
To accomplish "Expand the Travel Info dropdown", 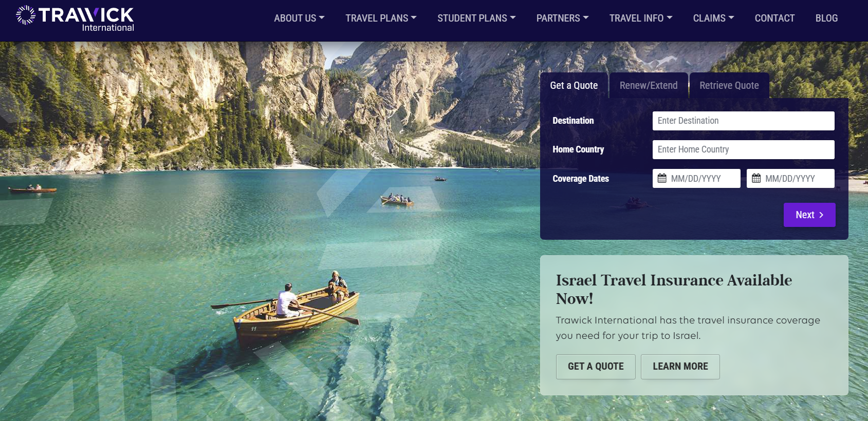I will 641,18.
